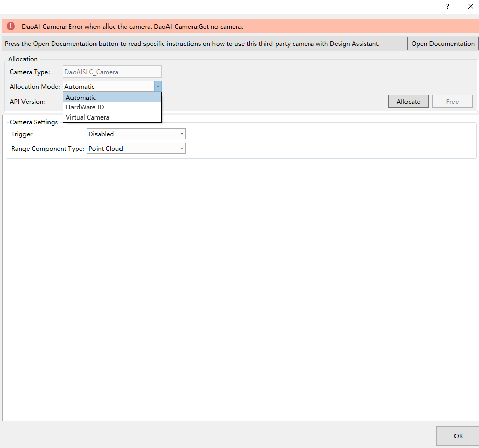Close the camera dialog window

tap(470, 7)
